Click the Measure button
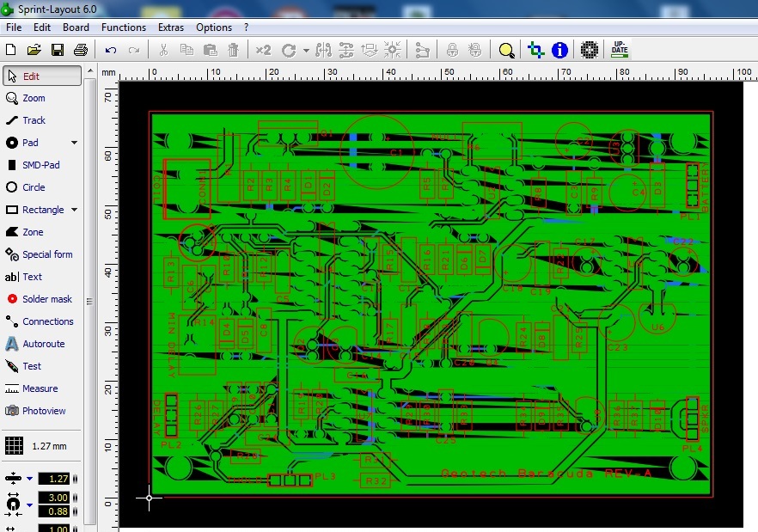 coord(40,388)
